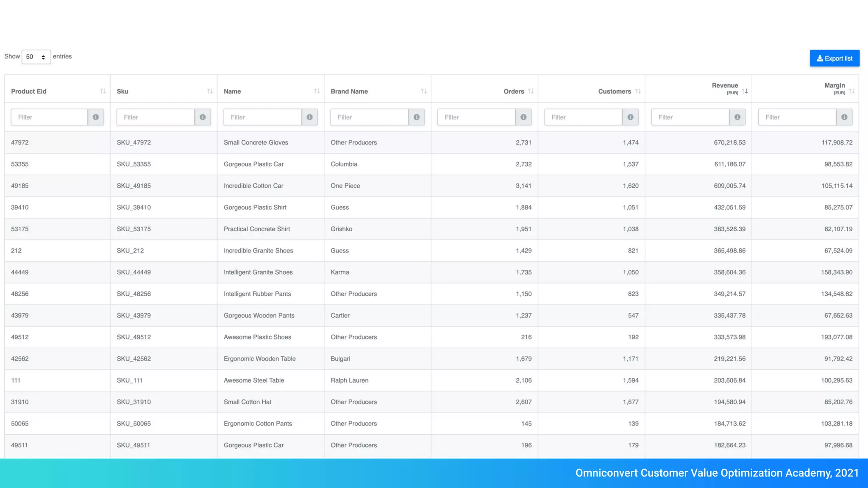Viewport: 868px width, 488px height.
Task: Open the Show entries count dropdown
Action: tap(36, 57)
